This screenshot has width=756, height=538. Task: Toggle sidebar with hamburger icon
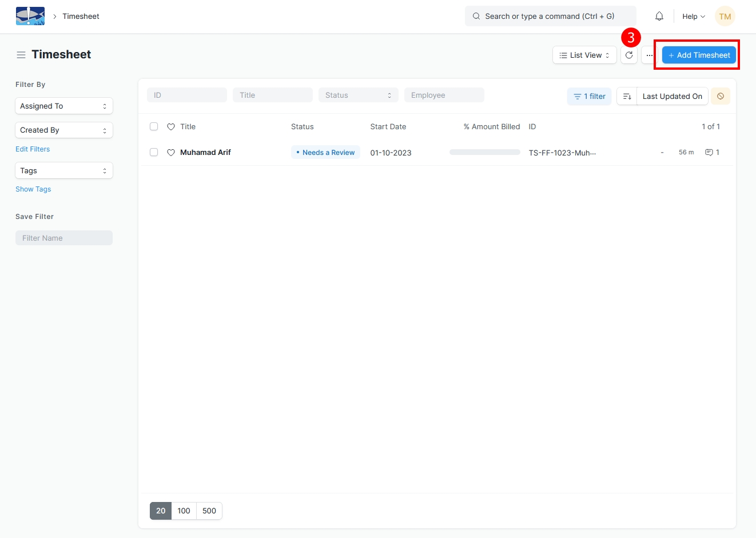(x=21, y=55)
